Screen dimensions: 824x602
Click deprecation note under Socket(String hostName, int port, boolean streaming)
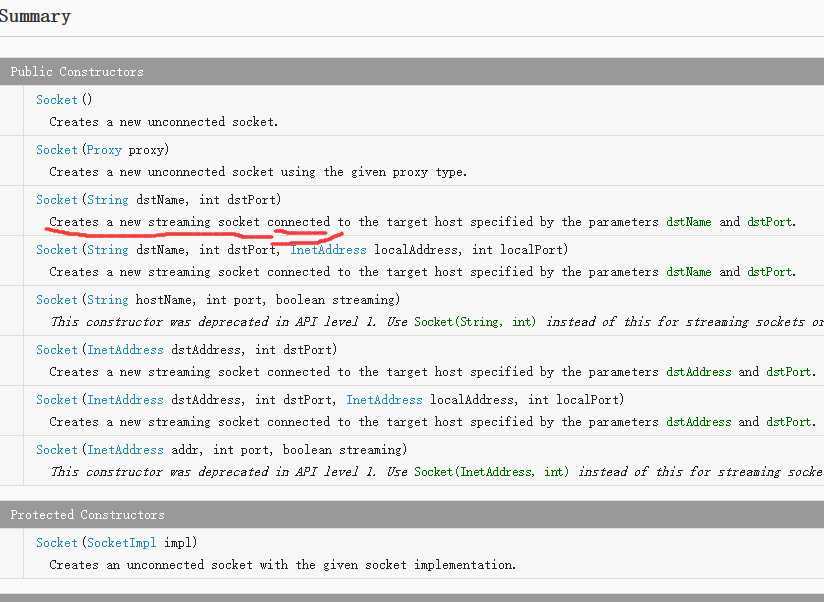point(437,321)
